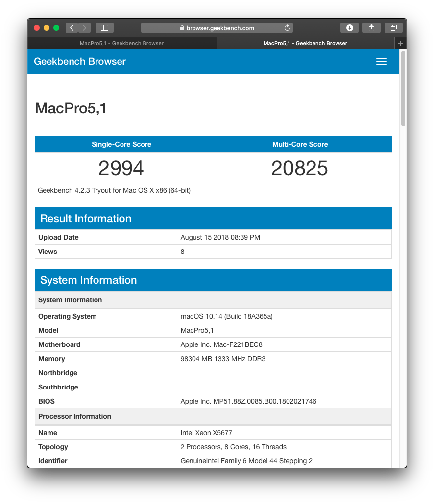The width and height of the screenshot is (434, 504).
Task: Click the Southbridge row label
Action: click(58, 387)
